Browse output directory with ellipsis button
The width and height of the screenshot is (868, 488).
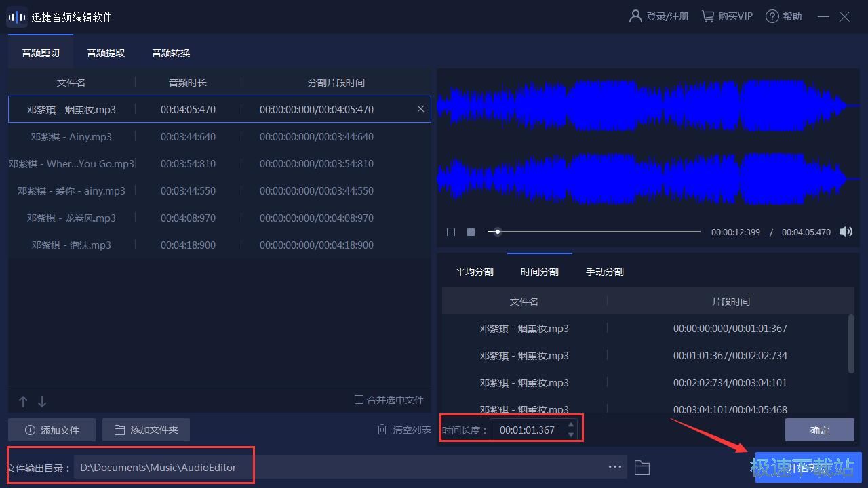coord(615,467)
